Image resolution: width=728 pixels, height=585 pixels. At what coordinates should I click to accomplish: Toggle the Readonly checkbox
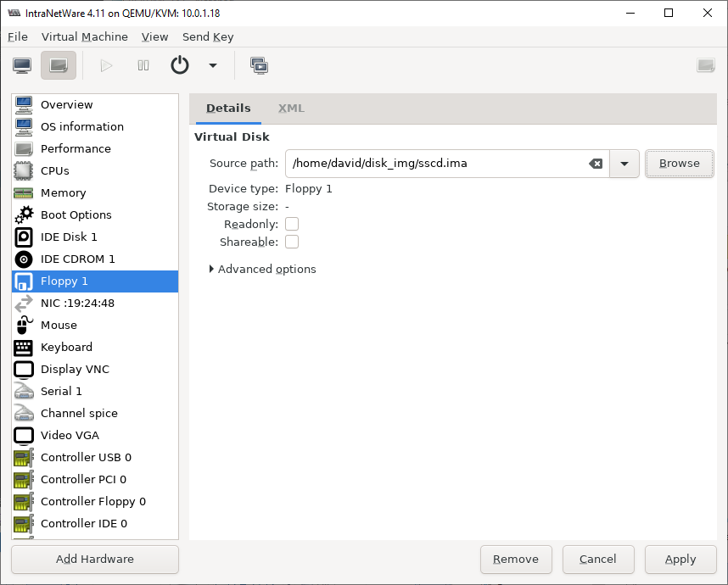pos(292,224)
